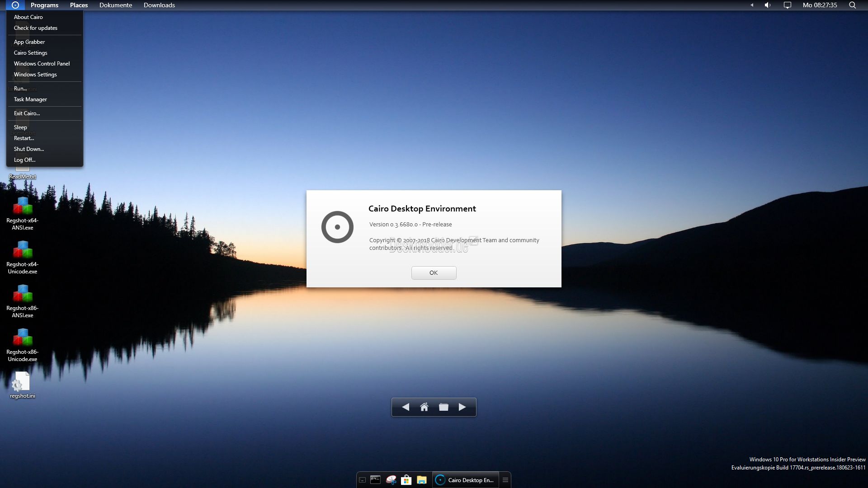868x488 pixels.
Task: Browse folder icon in desktop navigation bar
Action: [443, 407]
